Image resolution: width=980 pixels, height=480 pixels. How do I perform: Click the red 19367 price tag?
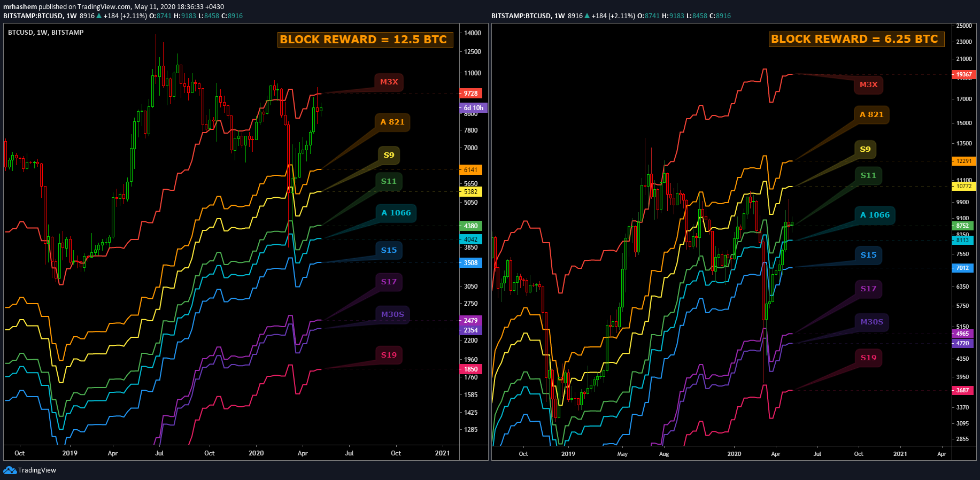click(964, 75)
